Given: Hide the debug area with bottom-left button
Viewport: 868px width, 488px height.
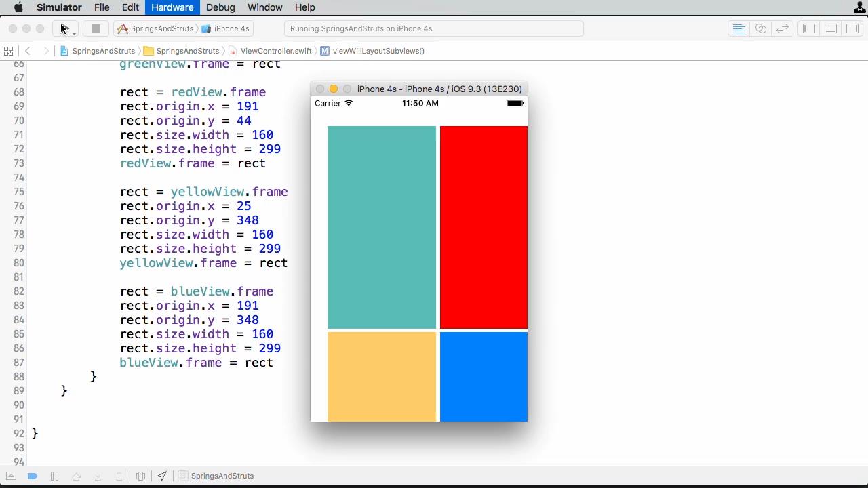Looking at the screenshot, I should (11, 476).
